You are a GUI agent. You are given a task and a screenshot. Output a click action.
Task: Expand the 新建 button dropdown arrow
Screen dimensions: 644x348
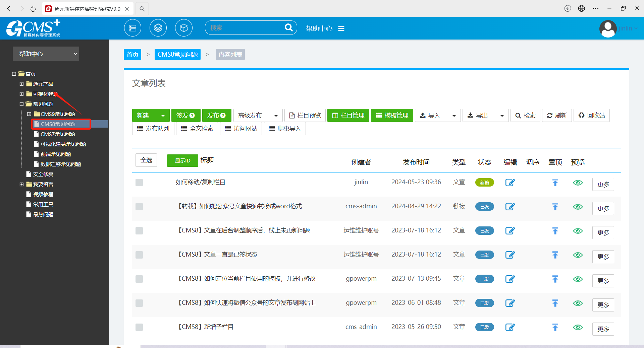coord(163,116)
